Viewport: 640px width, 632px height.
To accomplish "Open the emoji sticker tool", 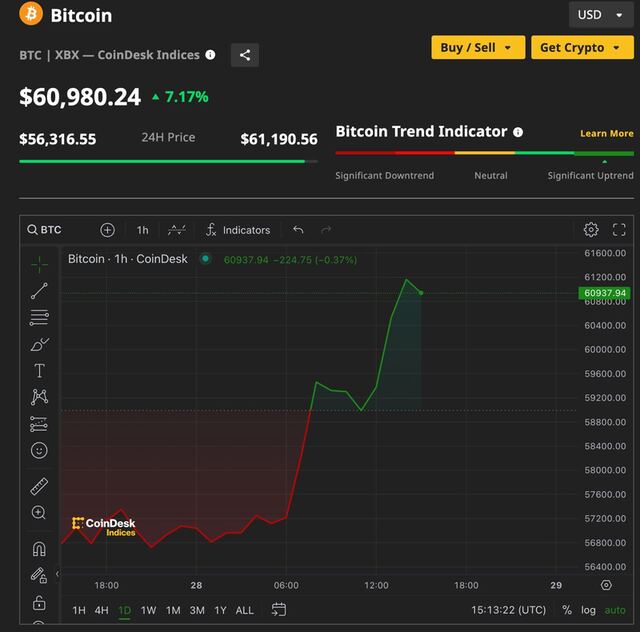I will coord(39,451).
